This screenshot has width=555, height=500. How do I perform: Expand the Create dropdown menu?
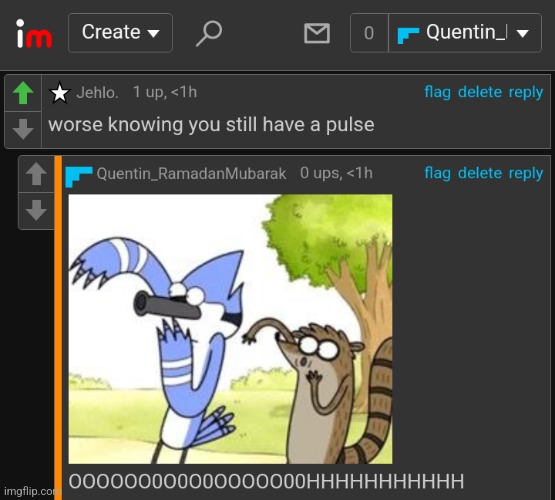click(120, 33)
